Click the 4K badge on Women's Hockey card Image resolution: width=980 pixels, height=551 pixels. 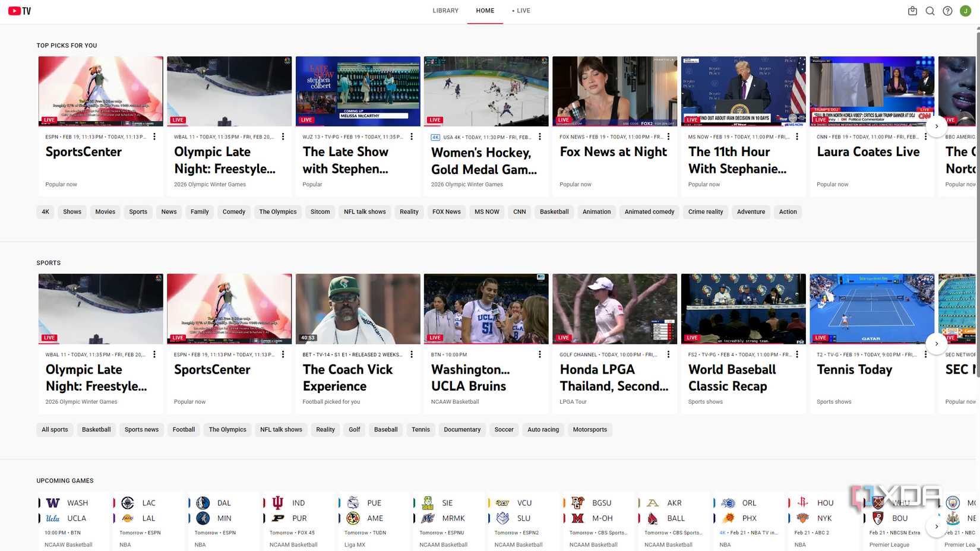[x=435, y=137]
